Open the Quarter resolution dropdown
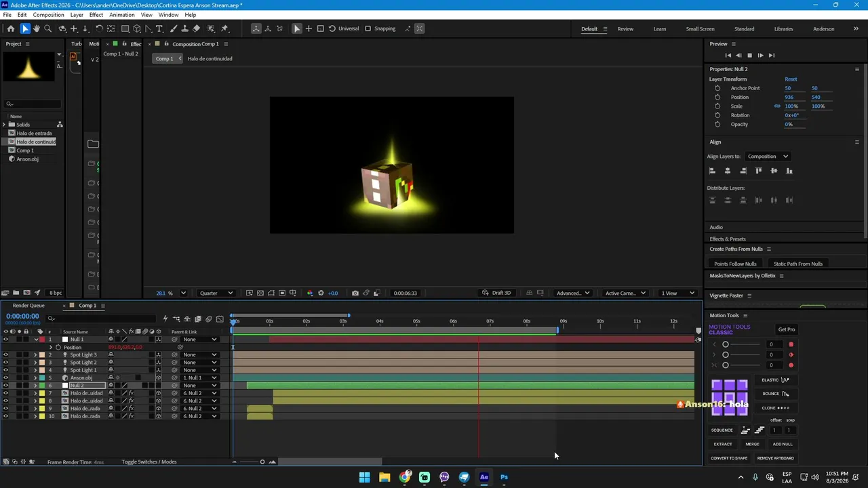868x488 pixels. (x=216, y=293)
